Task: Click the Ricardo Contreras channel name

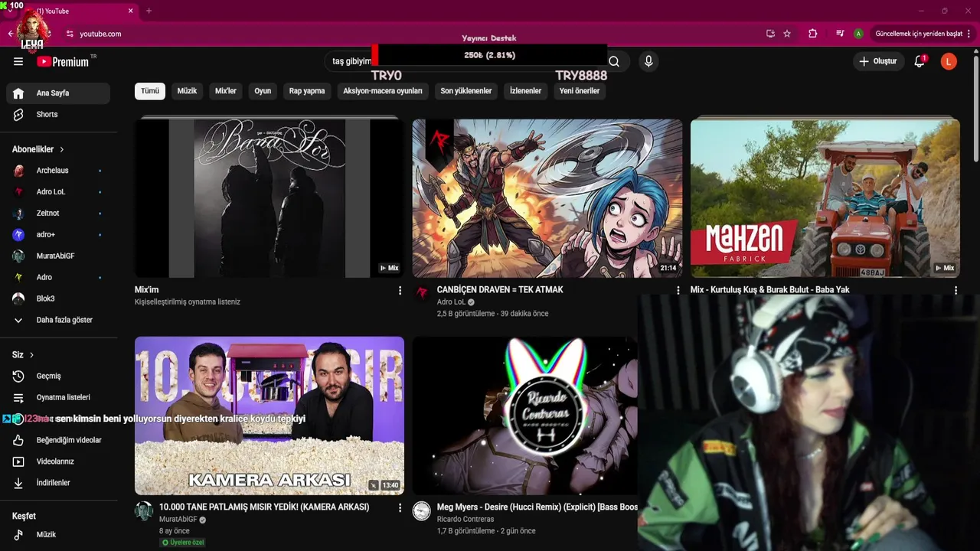Action: tap(465, 520)
